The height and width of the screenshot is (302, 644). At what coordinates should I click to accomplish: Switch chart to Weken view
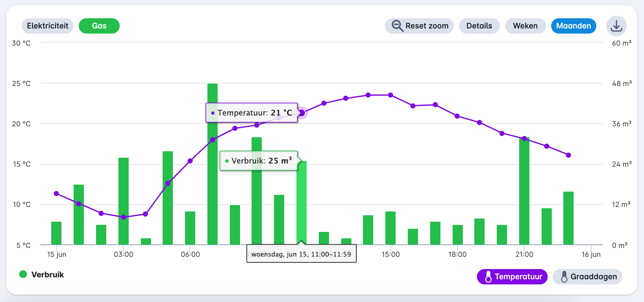pos(525,26)
